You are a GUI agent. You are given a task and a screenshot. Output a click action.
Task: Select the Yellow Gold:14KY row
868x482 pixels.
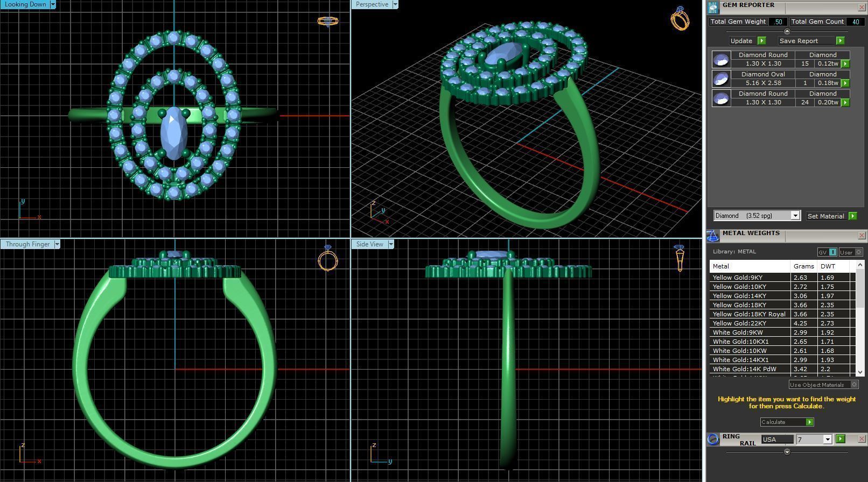tap(782, 296)
